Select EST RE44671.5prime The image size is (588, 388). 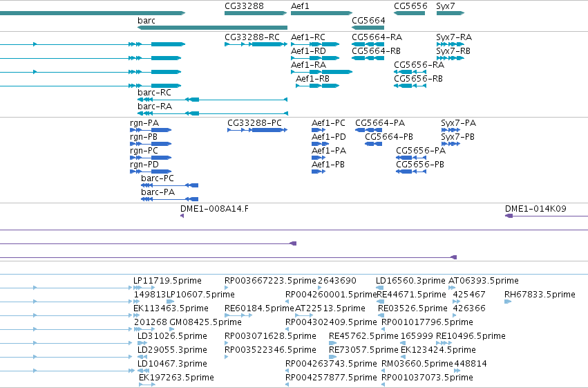pos(380,302)
